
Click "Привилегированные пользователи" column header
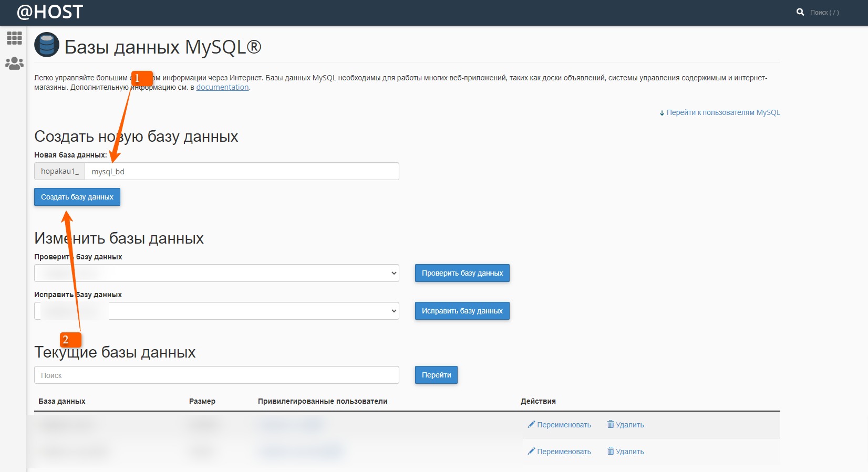click(323, 401)
